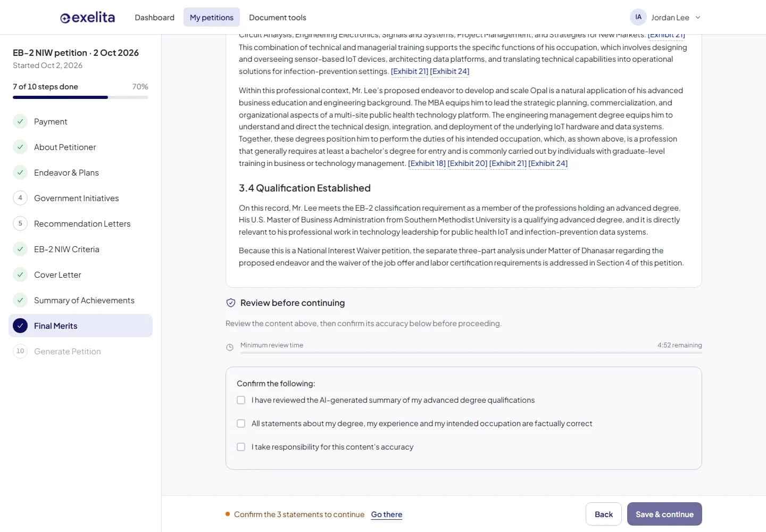
Task: Click the 7 of 10 steps progress bar
Action: pyautogui.click(x=80, y=97)
